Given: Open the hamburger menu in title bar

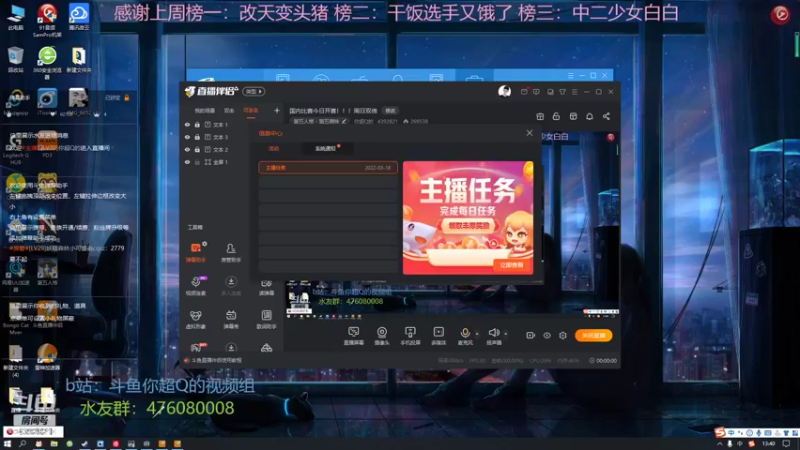Looking at the screenshot, I should point(574,92).
